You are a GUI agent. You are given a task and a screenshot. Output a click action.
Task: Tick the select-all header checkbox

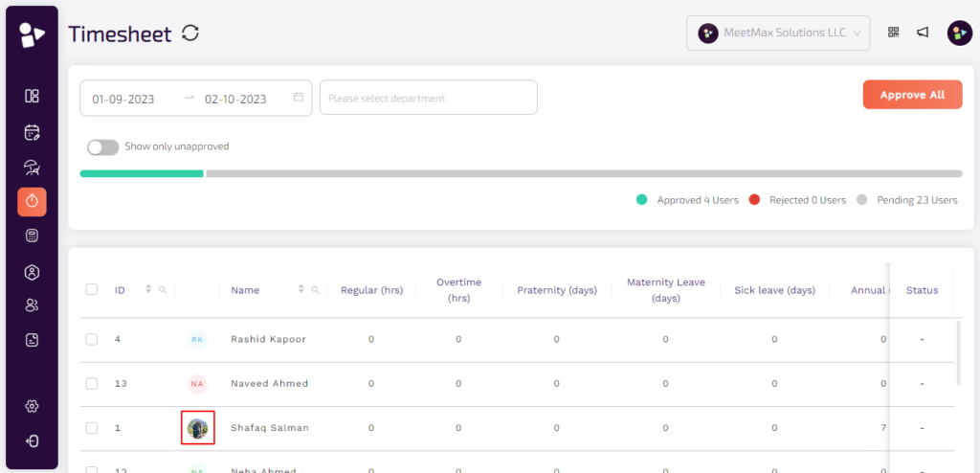tap(92, 290)
